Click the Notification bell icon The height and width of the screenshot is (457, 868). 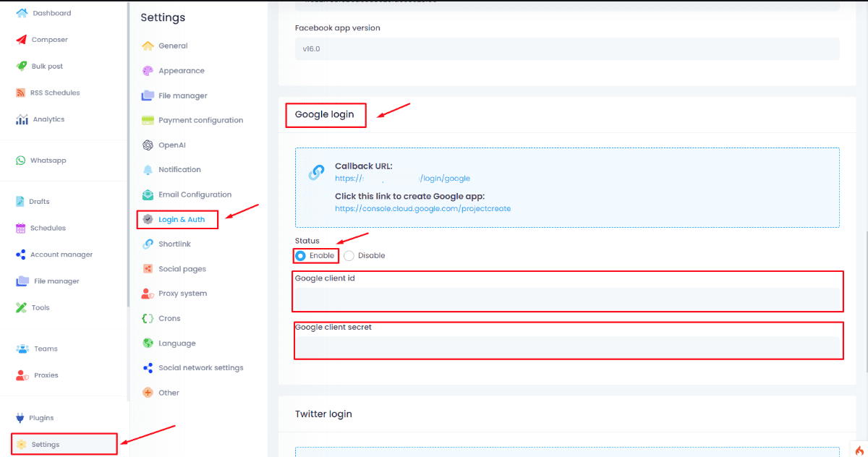point(148,169)
